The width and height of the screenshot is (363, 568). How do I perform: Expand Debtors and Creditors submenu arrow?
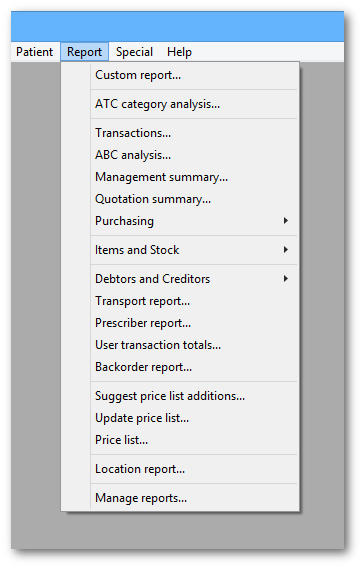click(x=286, y=279)
